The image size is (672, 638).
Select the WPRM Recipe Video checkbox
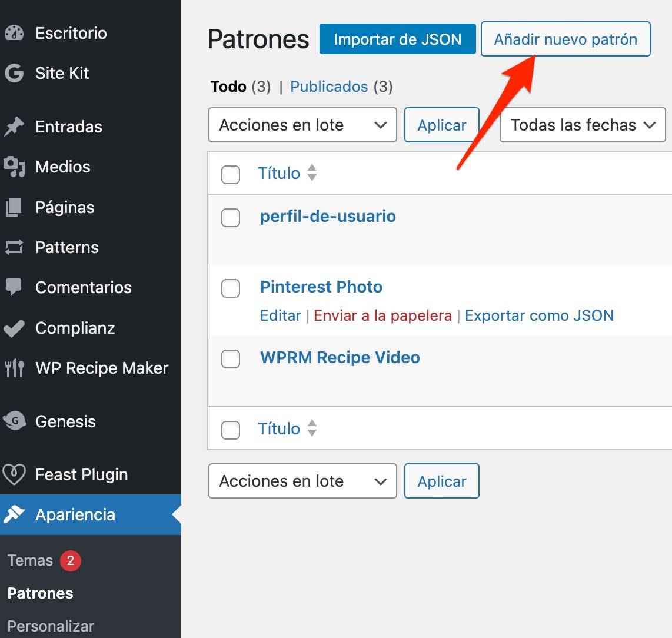(231, 359)
